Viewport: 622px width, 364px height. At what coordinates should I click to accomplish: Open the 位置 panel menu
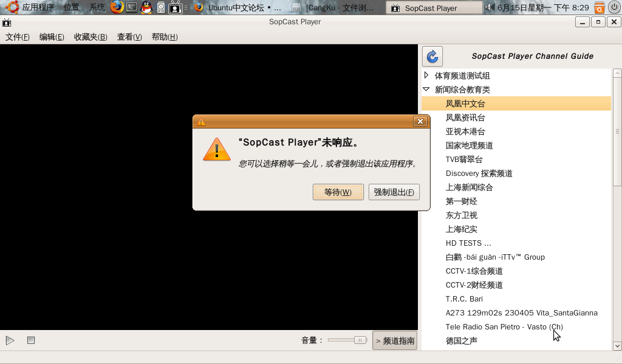tap(72, 7)
